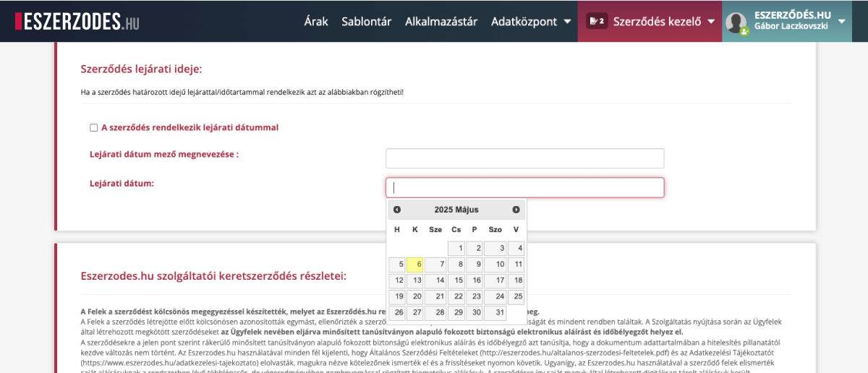Select May 20 in the datepicker
This screenshot has width=868, height=373.
[415, 296]
